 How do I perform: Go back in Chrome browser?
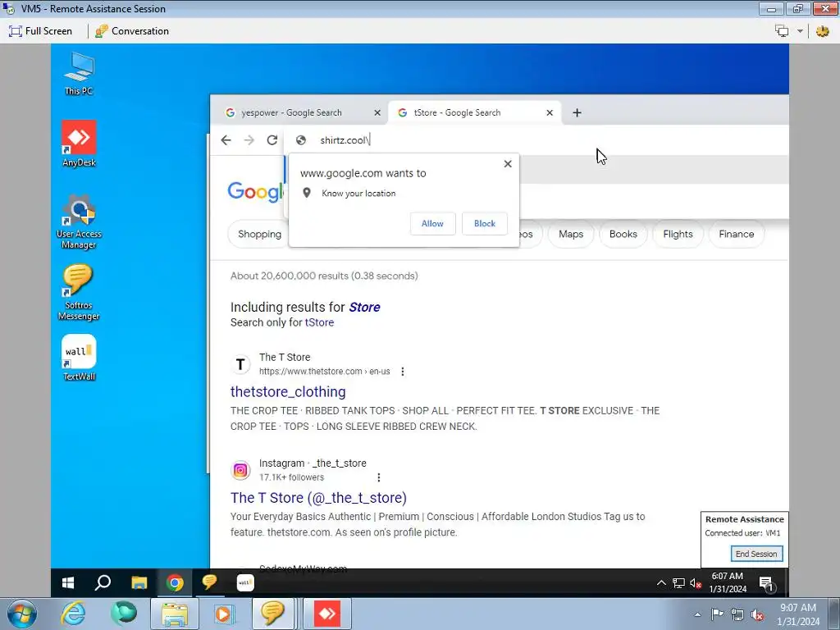[x=226, y=139]
